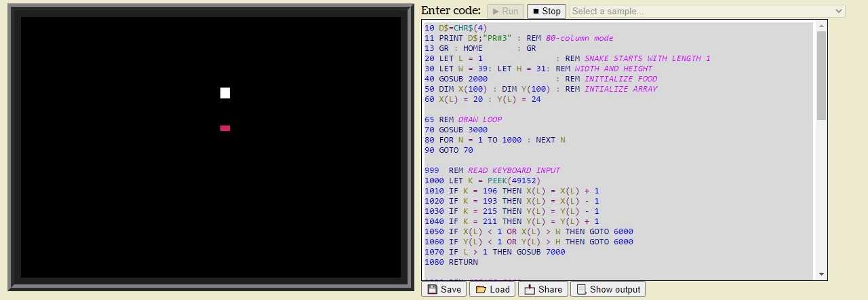Click the '80-column mode' comment text
This screenshot has height=300, width=868.
(x=579, y=38)
